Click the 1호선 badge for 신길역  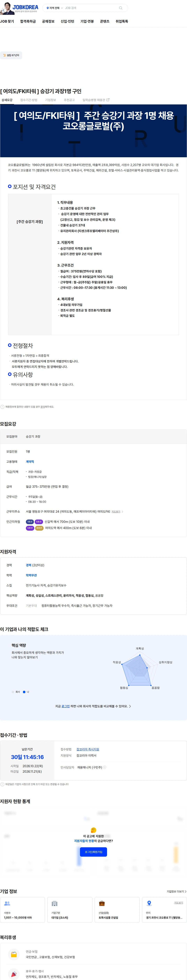click(x=30, y=522)
